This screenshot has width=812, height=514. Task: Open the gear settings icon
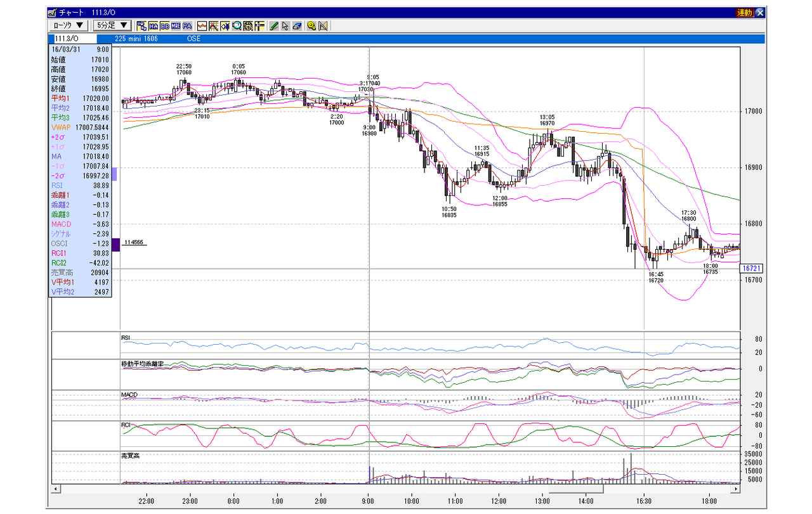[312, 26]
